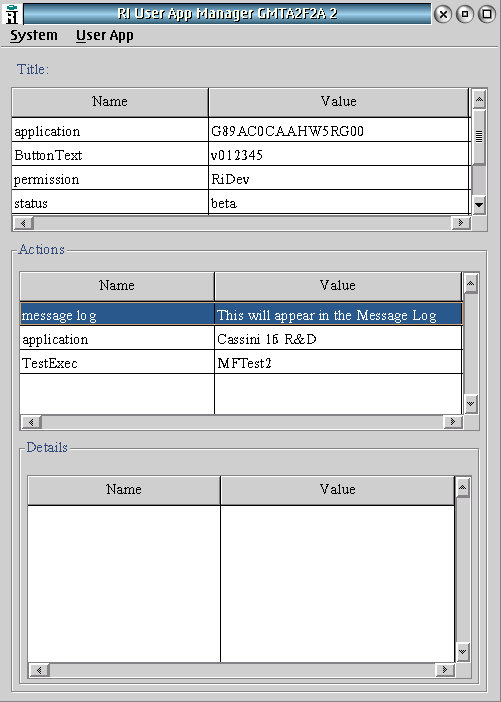Click left arrow of Details horizontal scrollbar
The height and width of the screenshot is (702, 501).
point(39,670)
